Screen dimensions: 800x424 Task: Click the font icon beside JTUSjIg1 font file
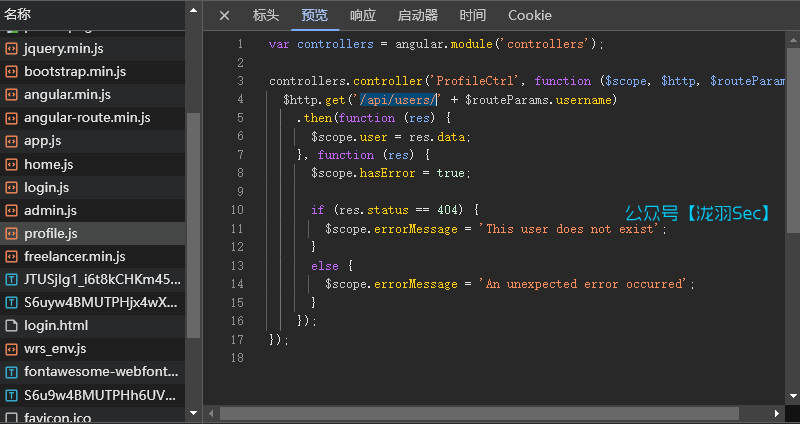point(12,279)
